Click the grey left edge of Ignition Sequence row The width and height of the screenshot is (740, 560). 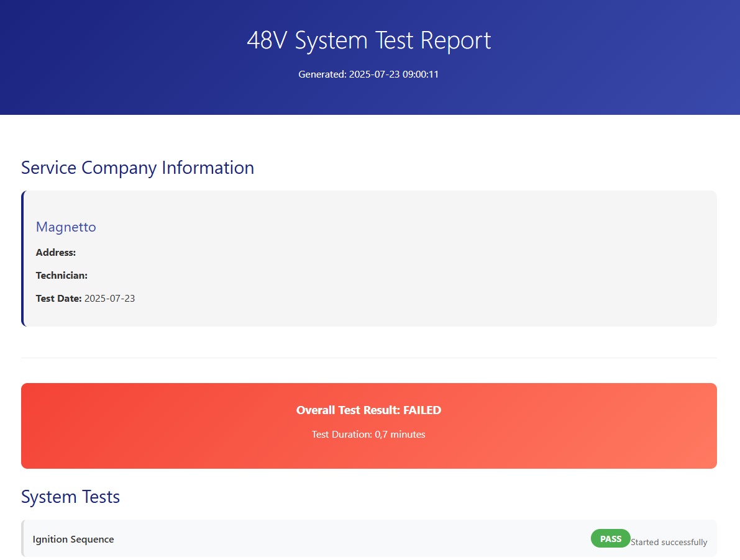[x=22, y=538]
